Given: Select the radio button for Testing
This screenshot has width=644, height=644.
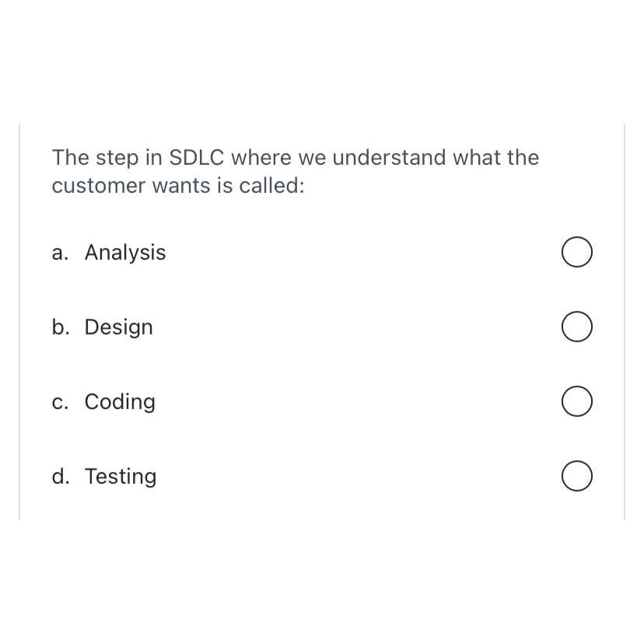Looking at the screenshot, I should [576, 476].
